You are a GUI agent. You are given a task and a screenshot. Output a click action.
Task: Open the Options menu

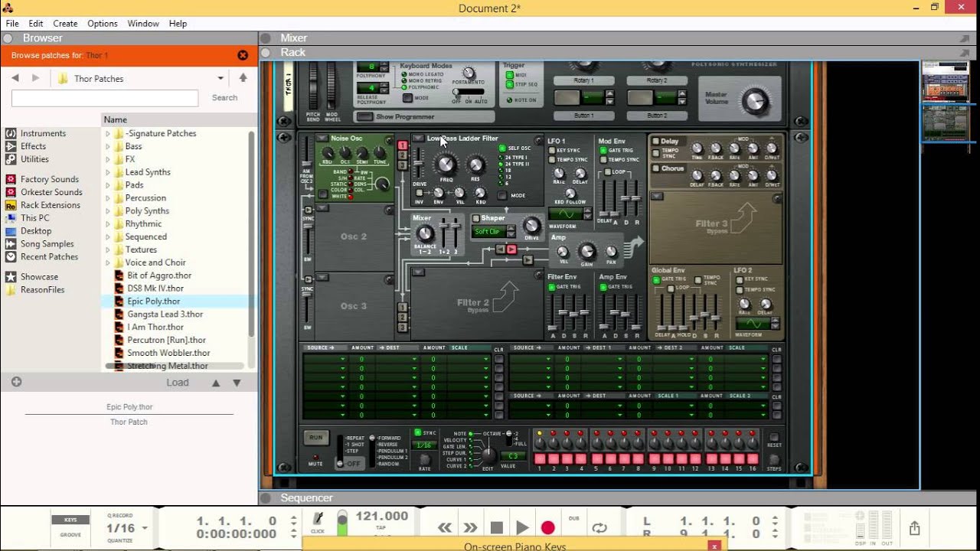click(x=103, y=24)
